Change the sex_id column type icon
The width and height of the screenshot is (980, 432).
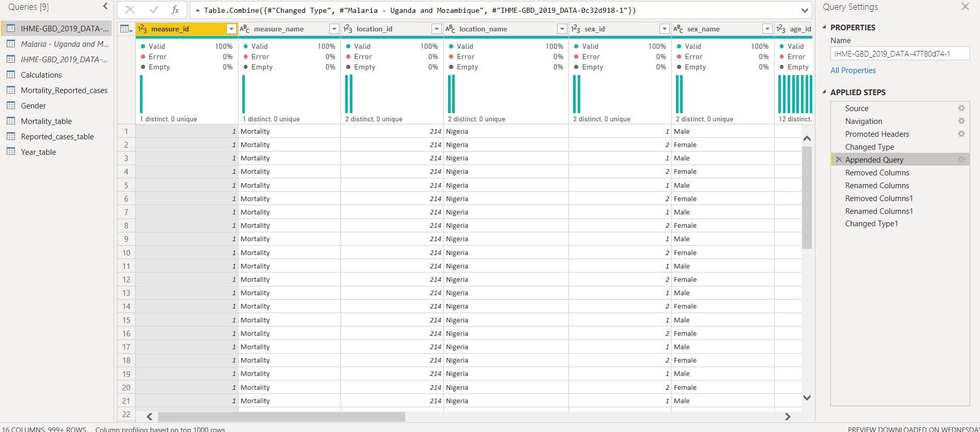(576, 29)
